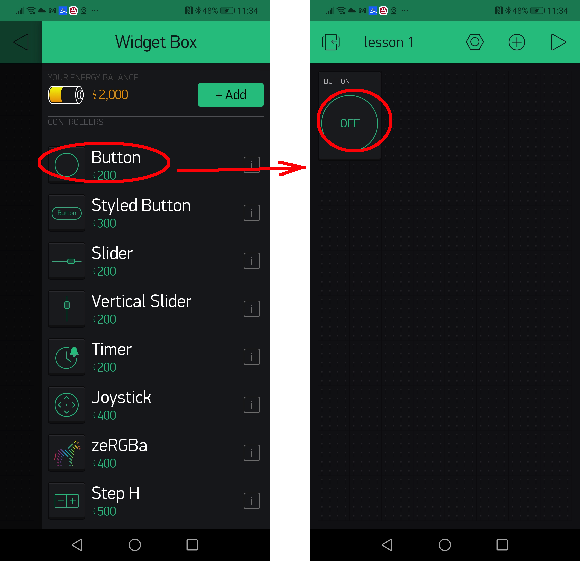Go back using Widget Box back arrow
Viewport: 585px width, 571px height.
tap(21, 42)
